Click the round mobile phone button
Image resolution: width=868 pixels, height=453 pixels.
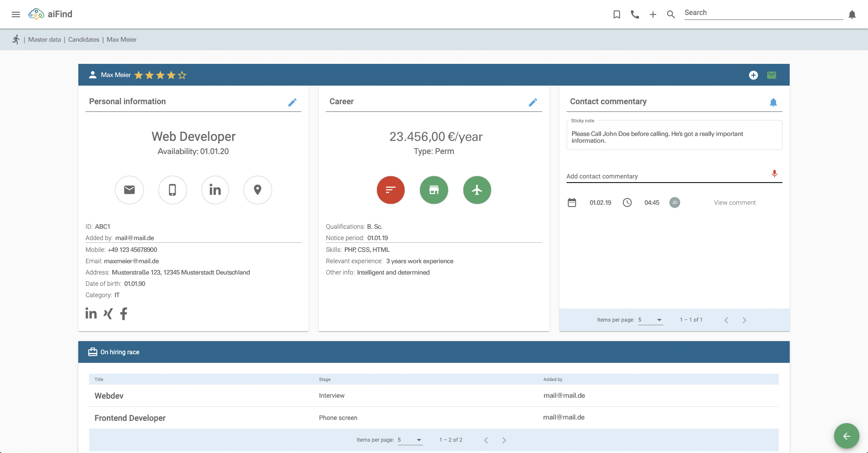coord(172,190)
